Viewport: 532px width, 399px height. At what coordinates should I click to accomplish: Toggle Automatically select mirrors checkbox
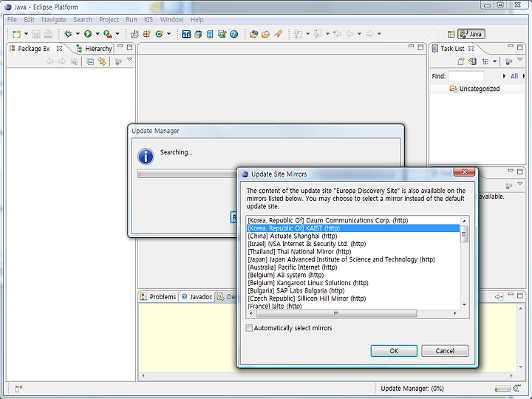(249, 328)
